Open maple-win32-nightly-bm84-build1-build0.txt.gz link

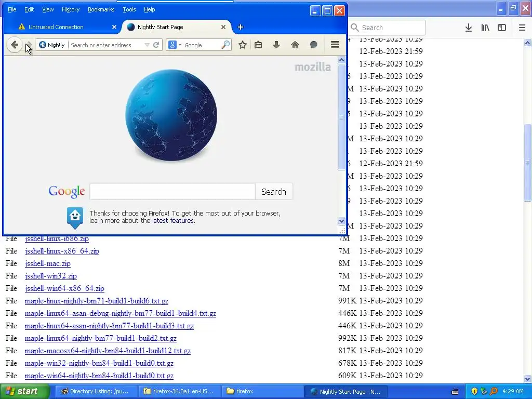pos(99,363)
